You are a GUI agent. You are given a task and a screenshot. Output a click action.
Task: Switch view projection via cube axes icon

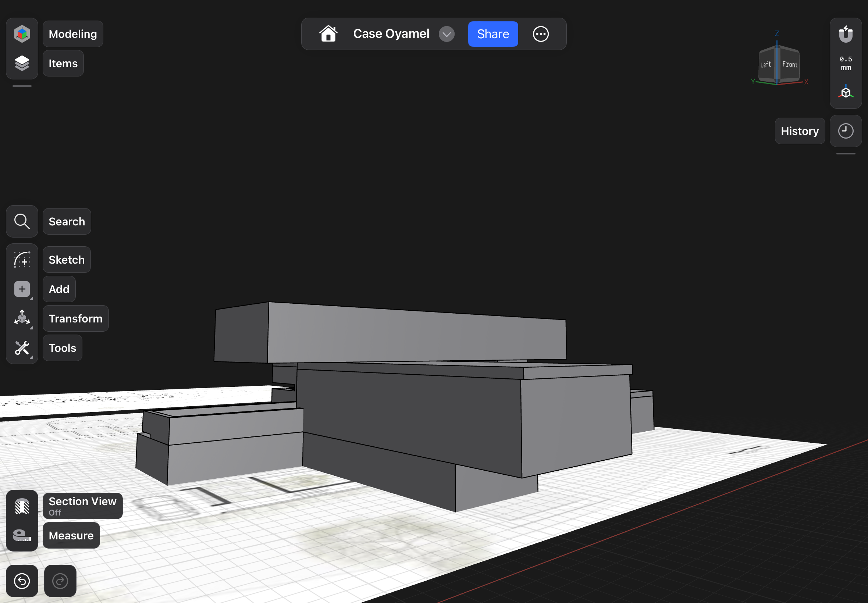coord(846,92)
